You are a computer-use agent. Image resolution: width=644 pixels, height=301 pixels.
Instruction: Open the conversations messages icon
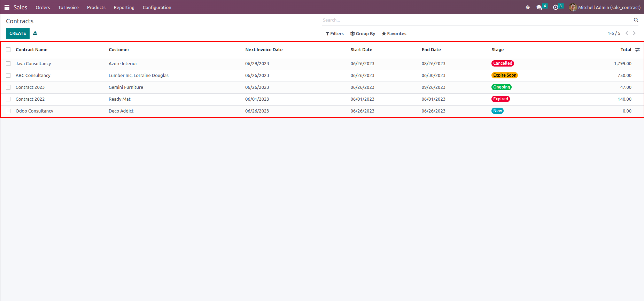point(539,7)
